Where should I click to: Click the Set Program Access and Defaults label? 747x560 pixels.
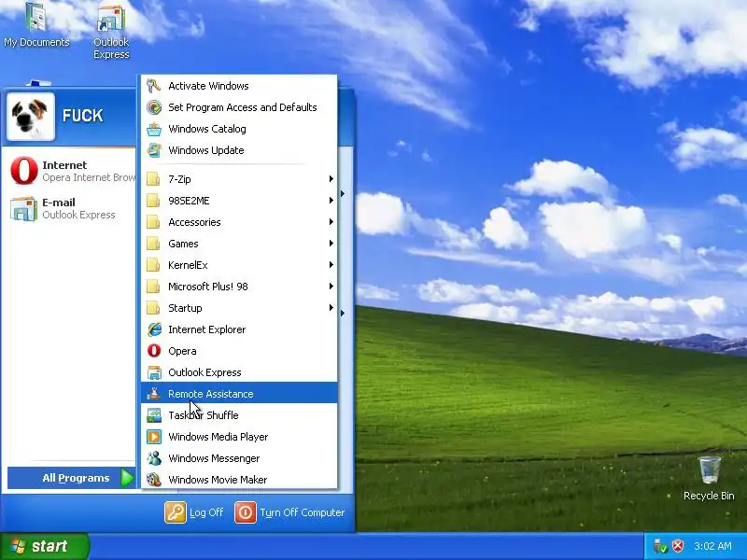pos(243,107)
